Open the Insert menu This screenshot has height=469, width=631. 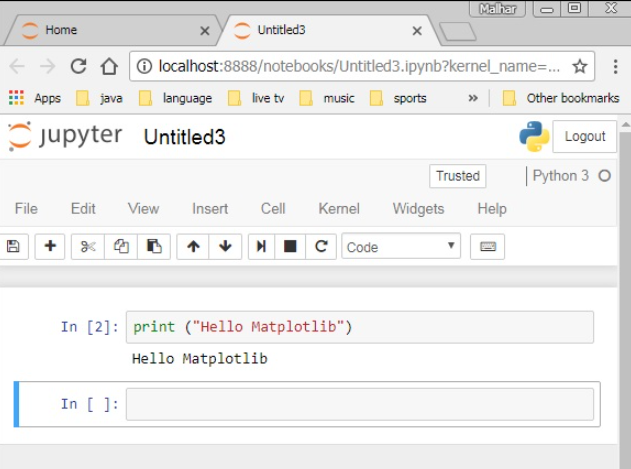click(210, 209)
